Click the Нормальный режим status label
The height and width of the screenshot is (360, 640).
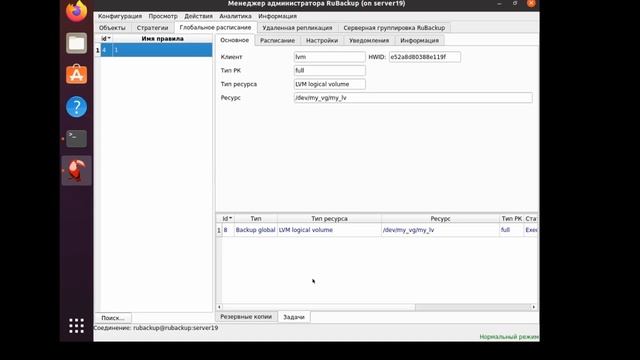pos(509,337)
